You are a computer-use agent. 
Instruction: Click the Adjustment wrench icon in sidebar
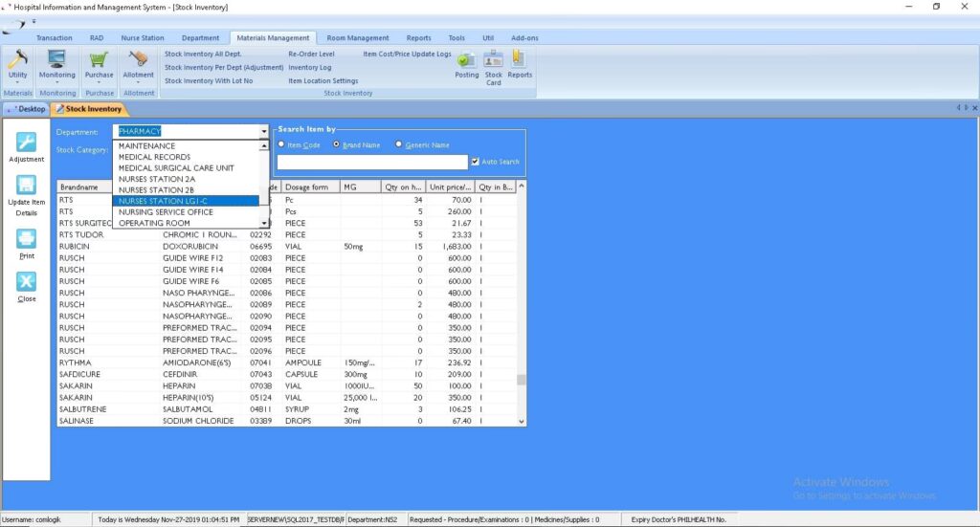(x=27, y=143)
